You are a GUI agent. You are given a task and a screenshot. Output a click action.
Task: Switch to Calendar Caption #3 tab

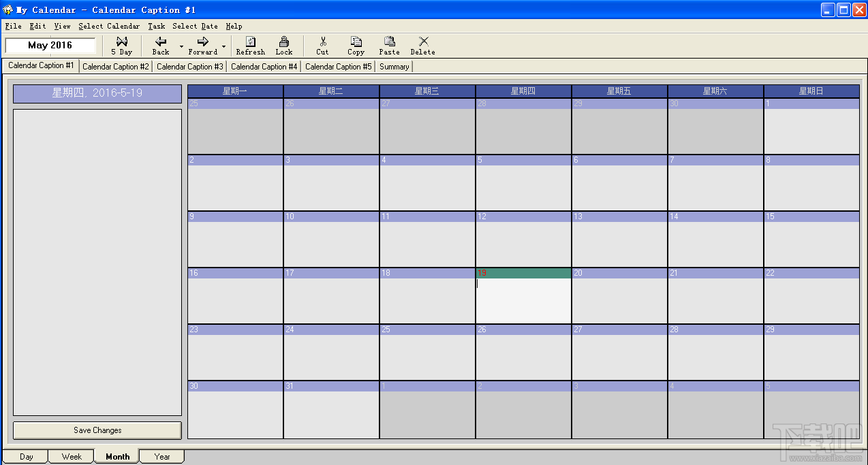pos(190,67)
